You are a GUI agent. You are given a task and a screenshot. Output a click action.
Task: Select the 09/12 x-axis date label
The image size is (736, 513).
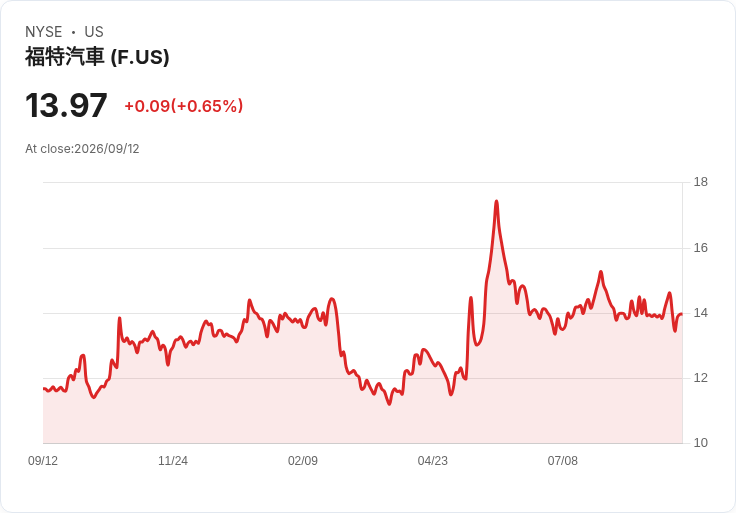(43, 461)
